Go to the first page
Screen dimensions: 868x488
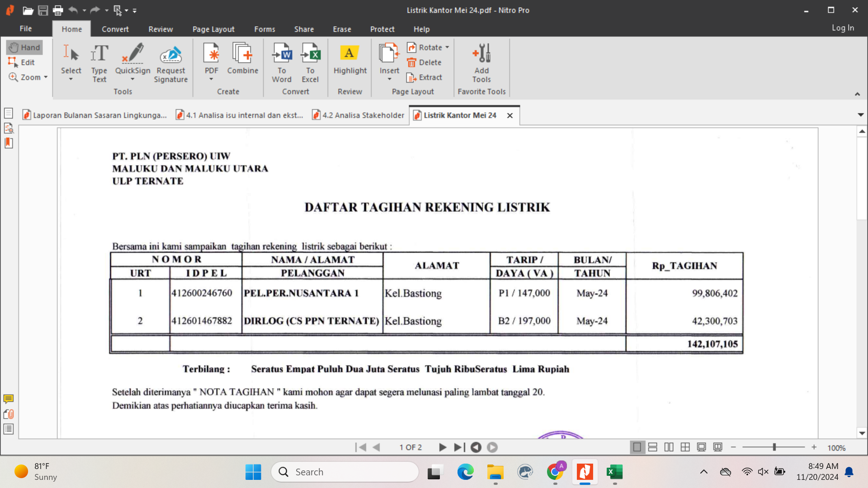click(x=361, y=447)
